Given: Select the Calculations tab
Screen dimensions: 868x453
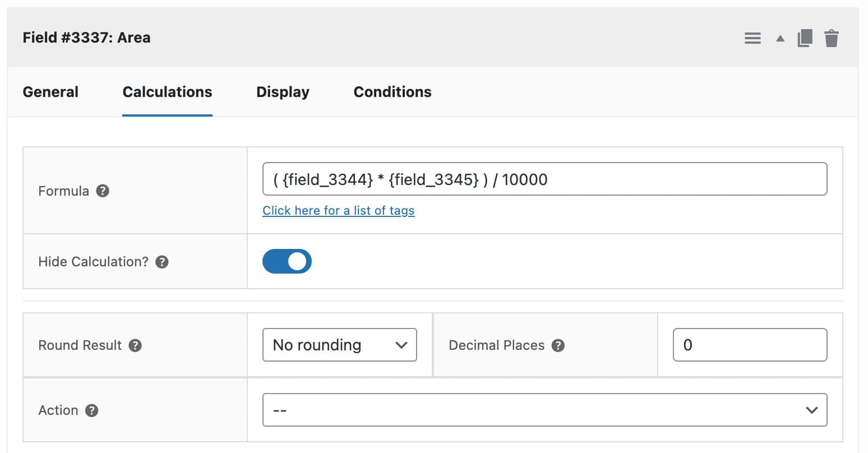Looking at the screenshot, I should click(x=167, y=92).
